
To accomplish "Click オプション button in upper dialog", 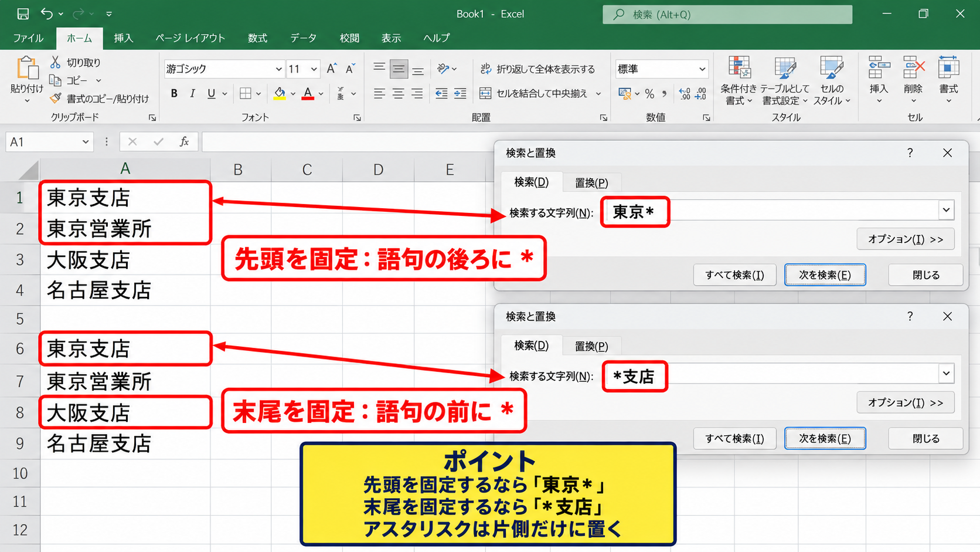I will [906, 239].
